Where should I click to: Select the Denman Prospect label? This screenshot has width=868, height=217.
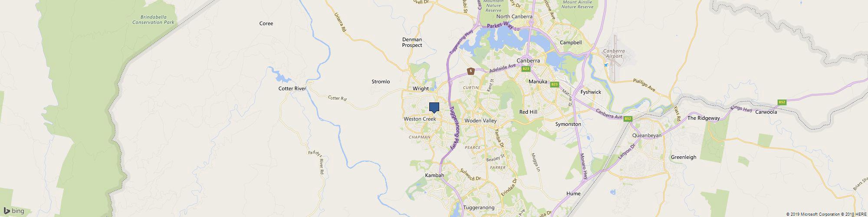(412, 42)
